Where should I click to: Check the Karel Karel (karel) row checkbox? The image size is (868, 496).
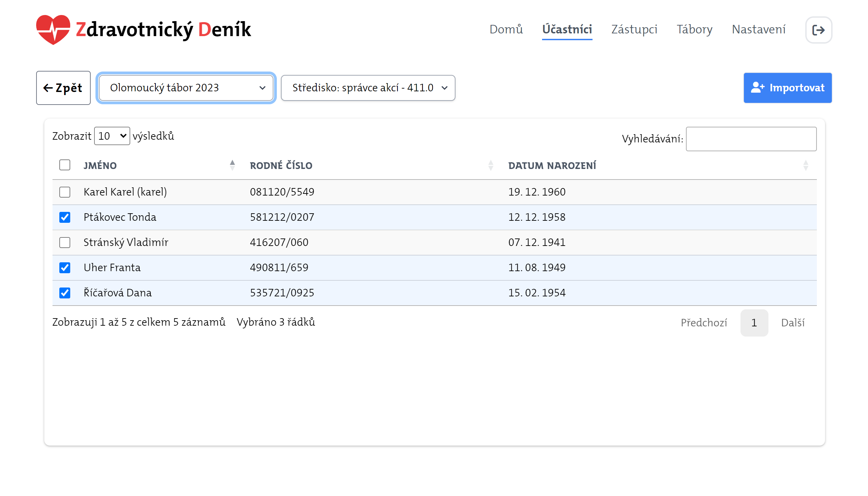pos(65,192)
